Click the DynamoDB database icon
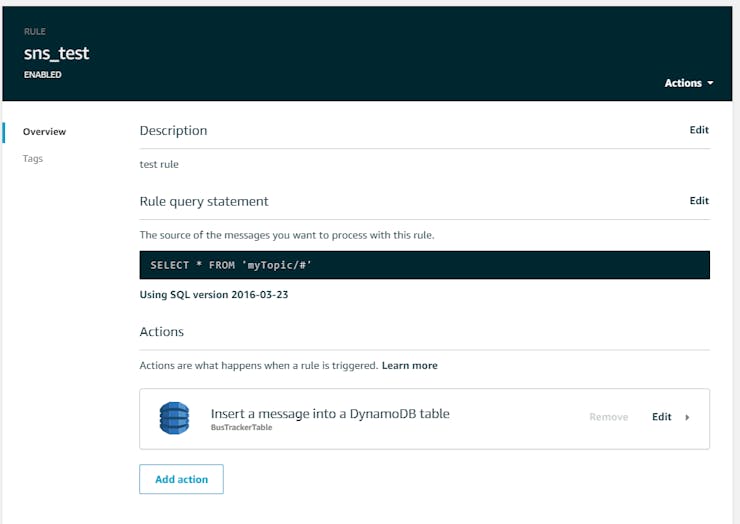Viewport: 740px width, 524px height. pyautogui.click(x=174, y=417)
